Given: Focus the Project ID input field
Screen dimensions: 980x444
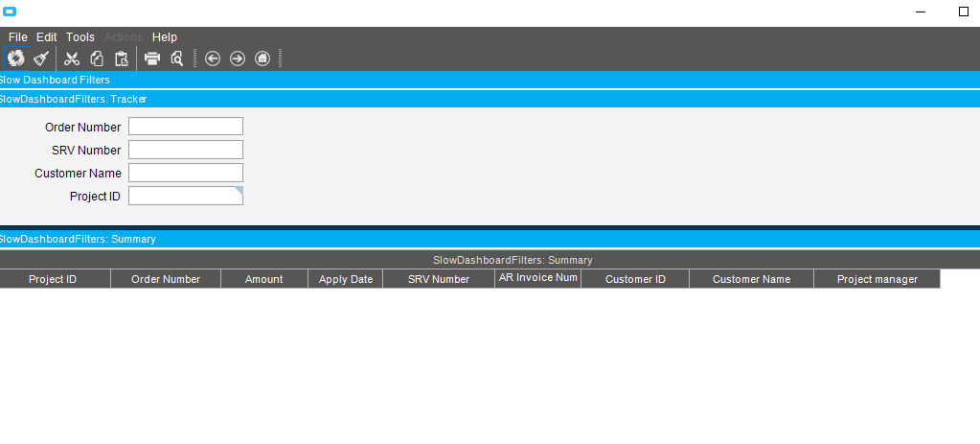Looking at the screenshot, I should pos(186,196).
